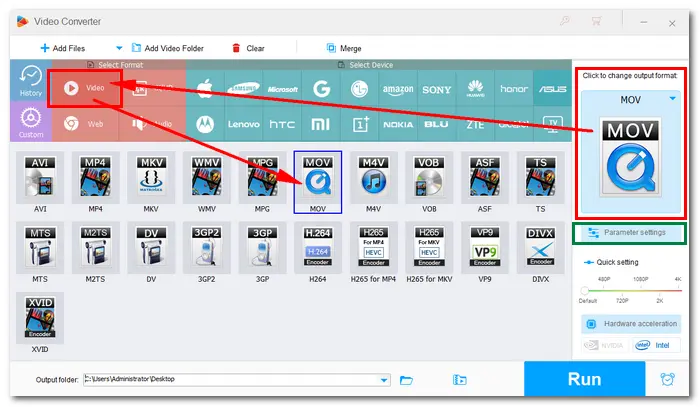
Task: Click Add Files button
Action: coord(62,48)
